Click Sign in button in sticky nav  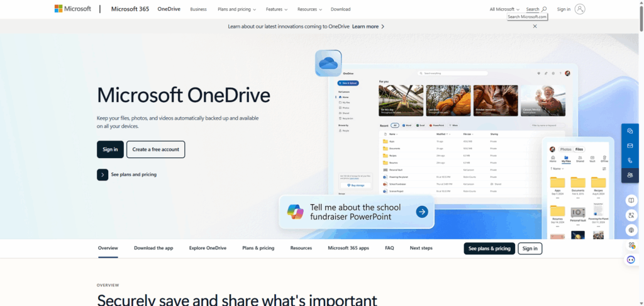coord(530,249)
